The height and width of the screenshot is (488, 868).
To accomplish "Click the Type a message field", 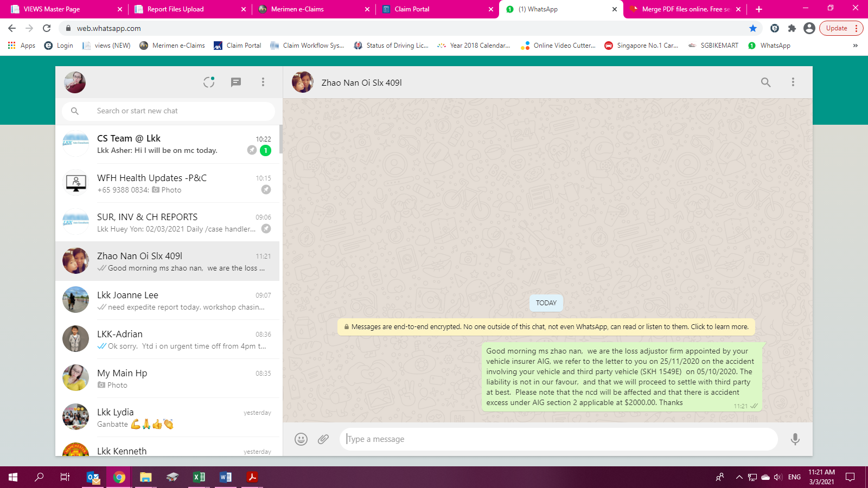I will 559,439.
